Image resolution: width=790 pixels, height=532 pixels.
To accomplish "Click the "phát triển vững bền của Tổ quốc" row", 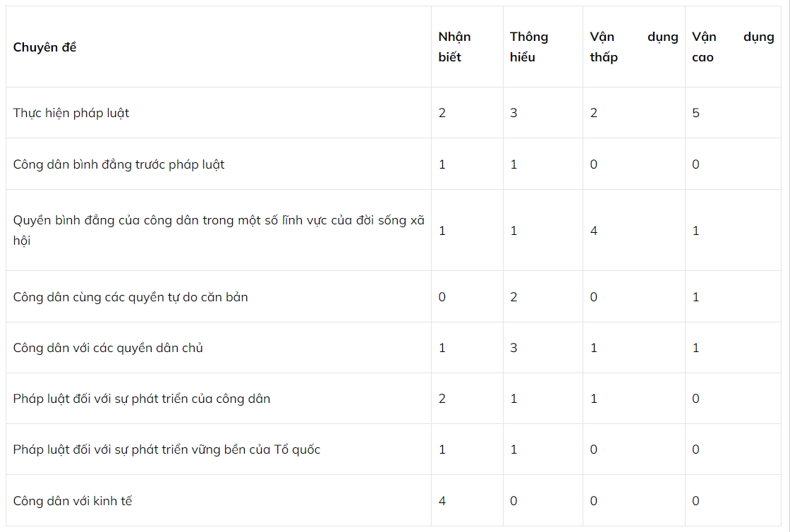I will [x=166, y=449].
